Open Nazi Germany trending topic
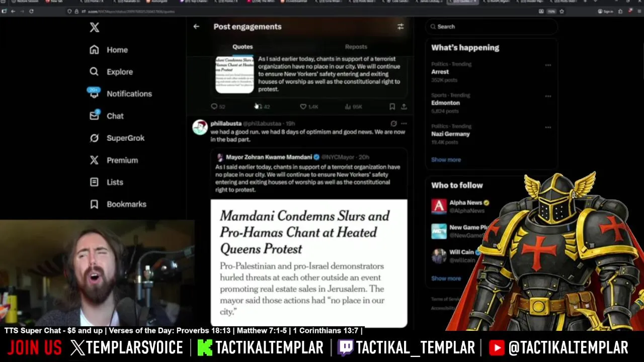644x362 pixels. [450, 134]
